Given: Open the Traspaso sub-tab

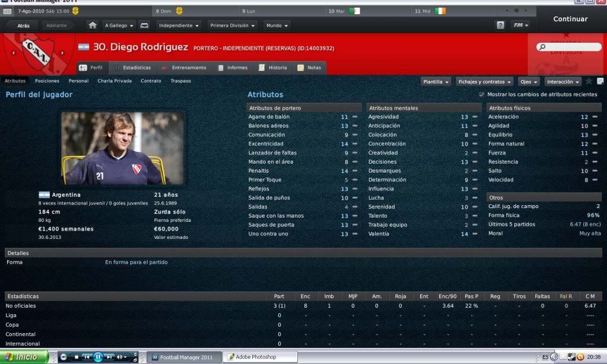Looking at the screenshot, I should (x=181, y=81).
